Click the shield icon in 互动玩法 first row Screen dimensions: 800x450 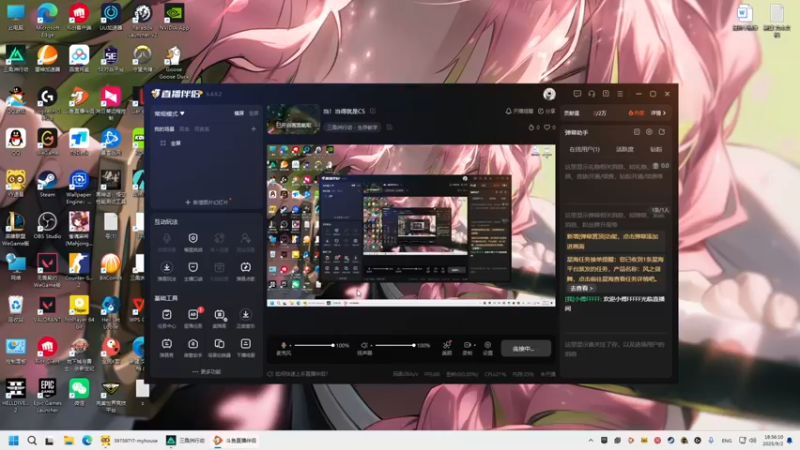tap(193, 238)
